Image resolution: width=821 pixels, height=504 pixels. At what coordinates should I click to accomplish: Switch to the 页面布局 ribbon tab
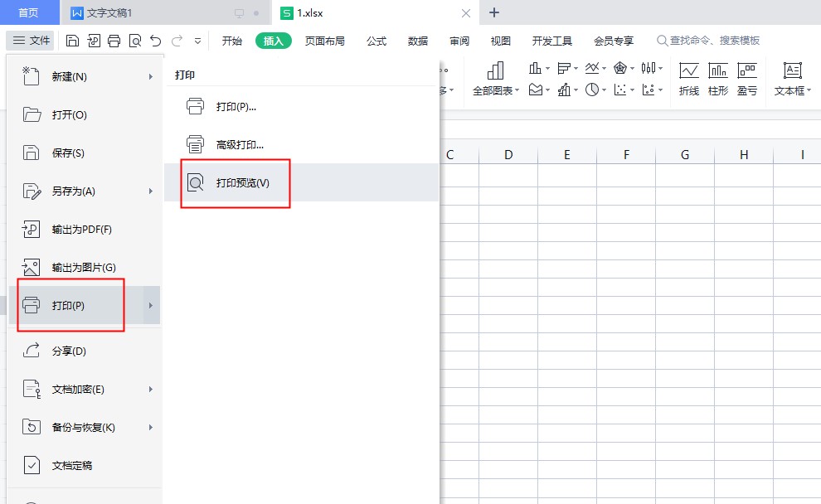[324, 41]
